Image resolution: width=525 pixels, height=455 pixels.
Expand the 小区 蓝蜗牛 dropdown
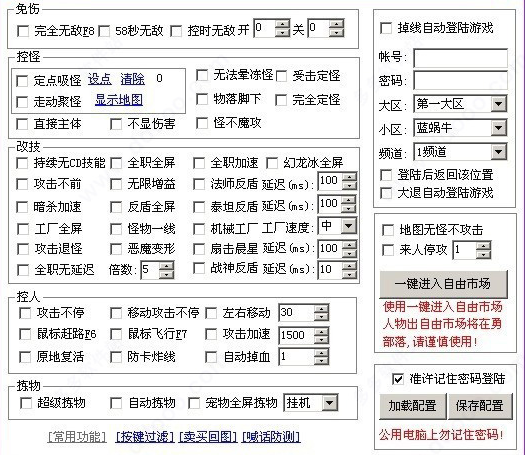[x=499, y=128]
